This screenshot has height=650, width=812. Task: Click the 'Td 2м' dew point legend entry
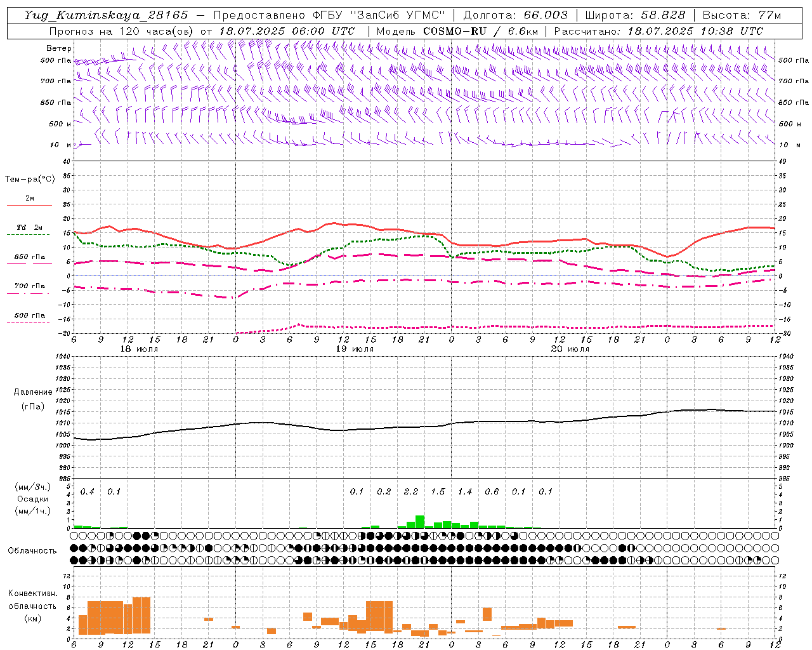pos(30,227)
